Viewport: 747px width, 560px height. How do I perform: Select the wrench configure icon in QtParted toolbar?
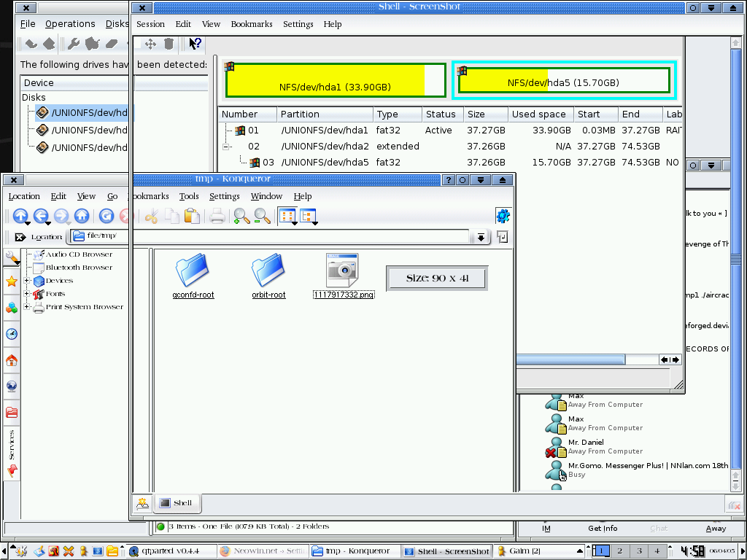coord(74,44)
